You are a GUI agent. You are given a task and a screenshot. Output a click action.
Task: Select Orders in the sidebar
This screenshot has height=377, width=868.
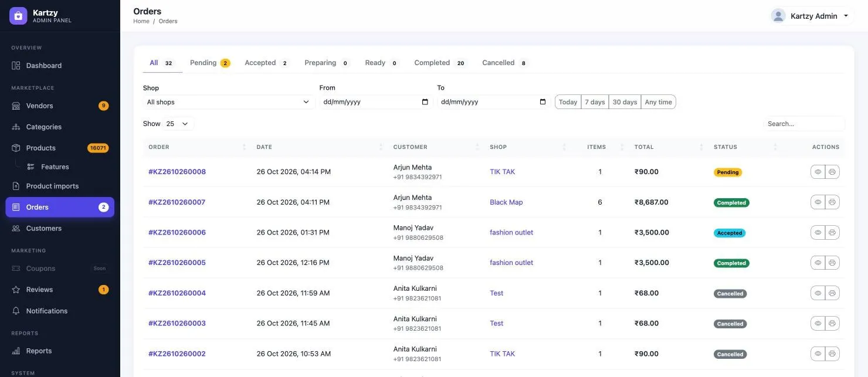coord(60,207)
